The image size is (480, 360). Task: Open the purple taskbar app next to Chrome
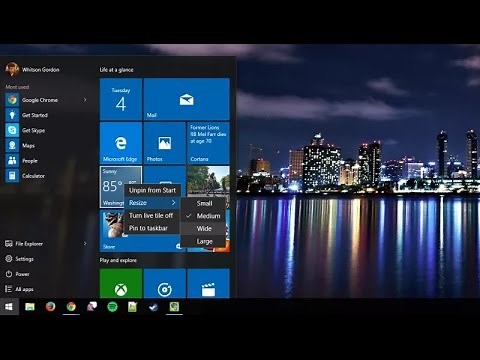pyautogui.click(x=92, y=307)
